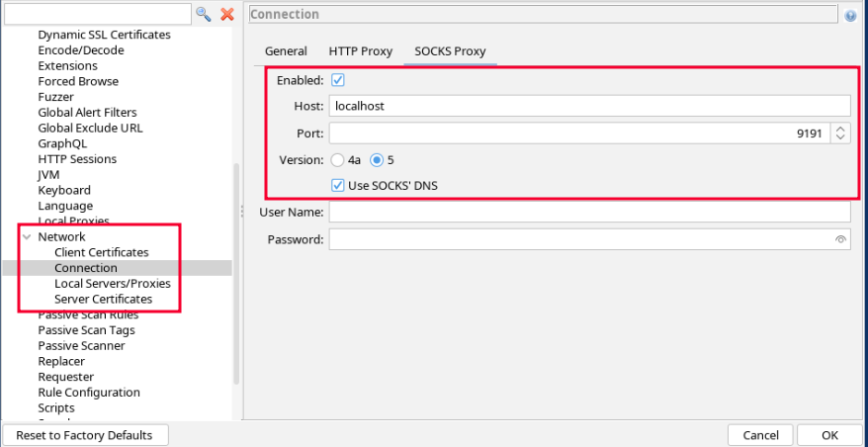The height and width of the screenshot is (447, 868).
Task: Collapse the Network tree node
Action: coord(27,237)
